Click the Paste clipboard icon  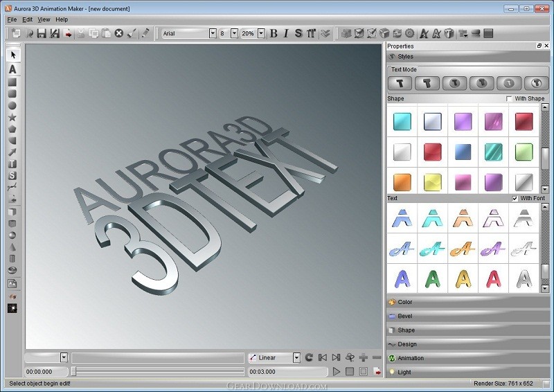click(x=106, y=33)
